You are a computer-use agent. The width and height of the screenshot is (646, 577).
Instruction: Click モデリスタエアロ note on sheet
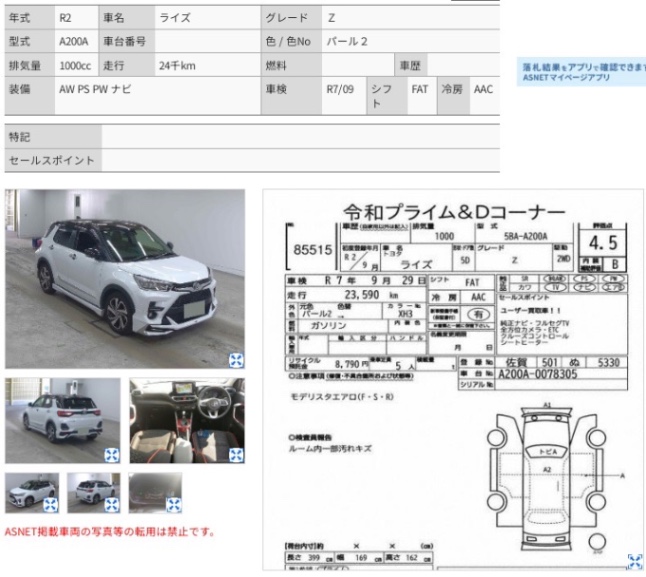point(342,397)
